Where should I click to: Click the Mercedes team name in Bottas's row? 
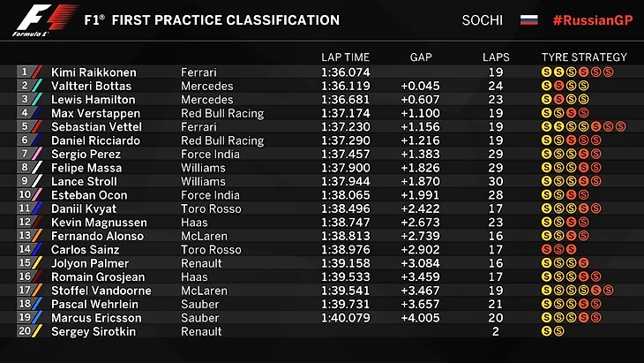[x=207, y=87]
